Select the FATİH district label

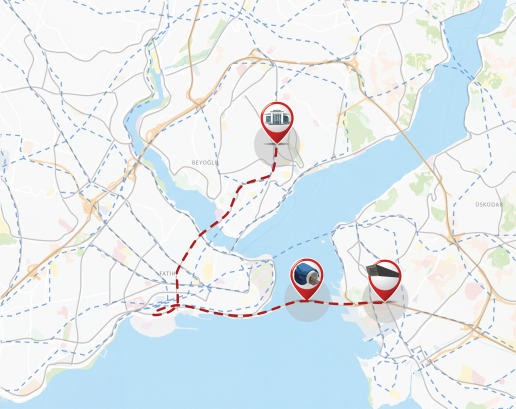(x=167, y=274)
